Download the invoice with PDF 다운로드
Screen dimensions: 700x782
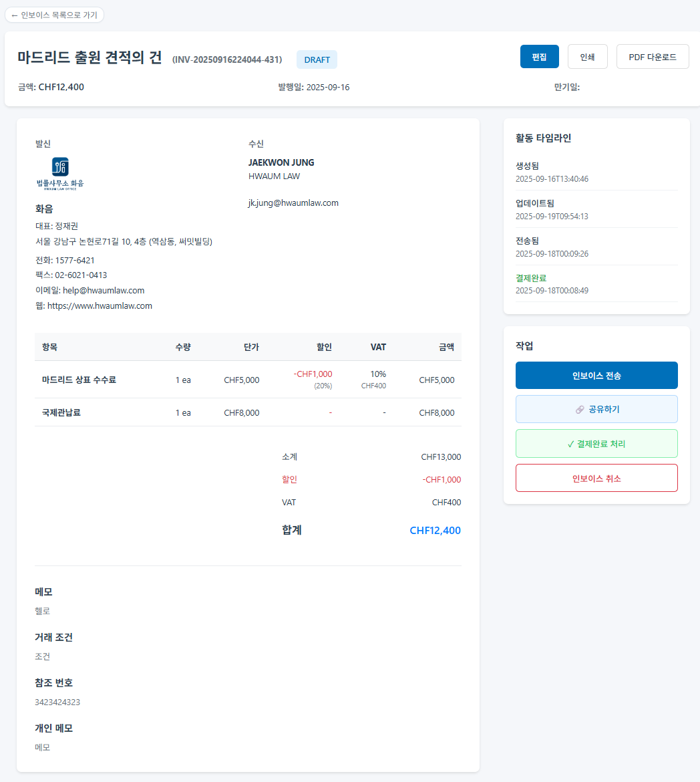tap(652, 57)
